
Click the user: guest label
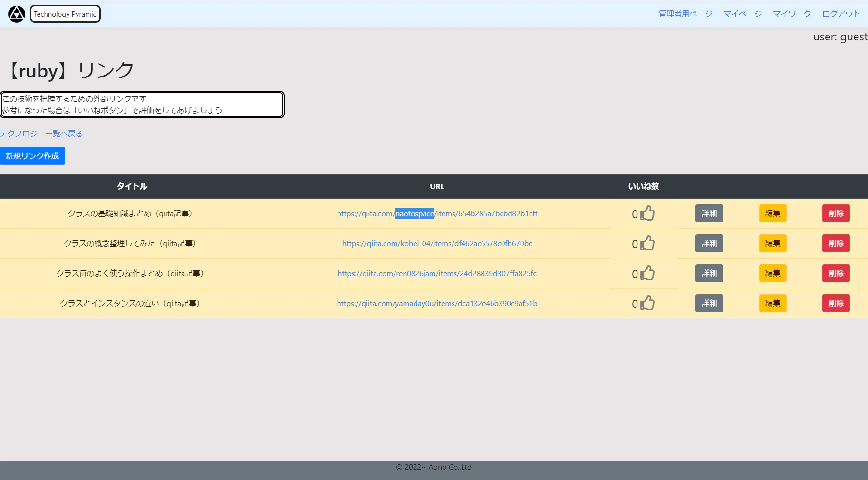click(x=840, y=37)
